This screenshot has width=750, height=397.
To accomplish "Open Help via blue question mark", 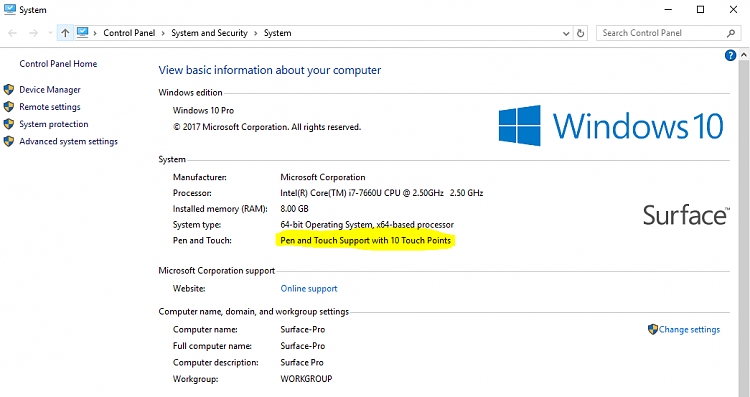I will coord(730,55).
